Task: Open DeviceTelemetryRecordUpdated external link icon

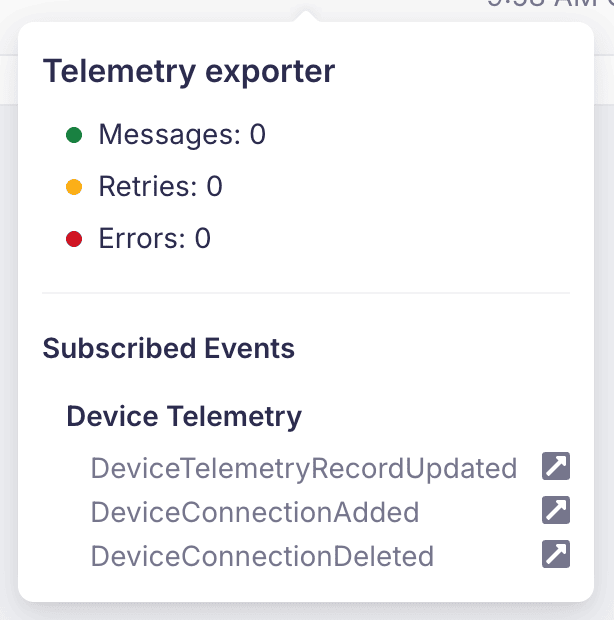Action: point(555,466)
